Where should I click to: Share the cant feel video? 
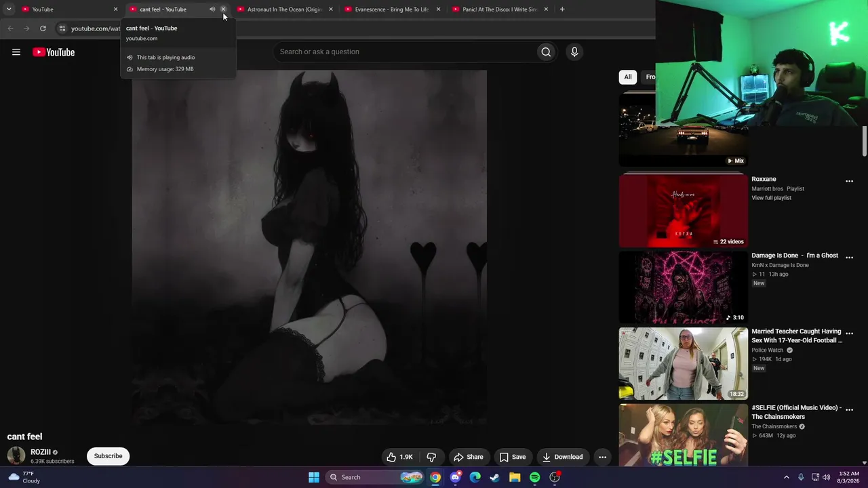click(x=469, y=457)
